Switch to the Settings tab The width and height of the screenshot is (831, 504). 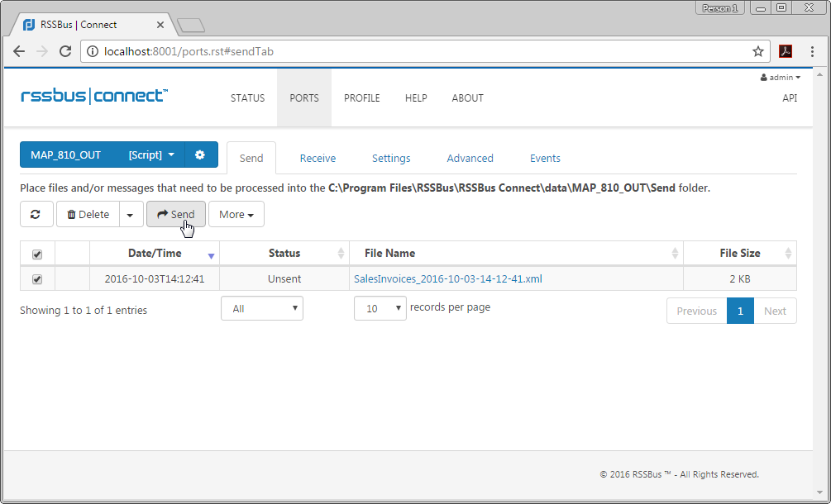[391, 159]
